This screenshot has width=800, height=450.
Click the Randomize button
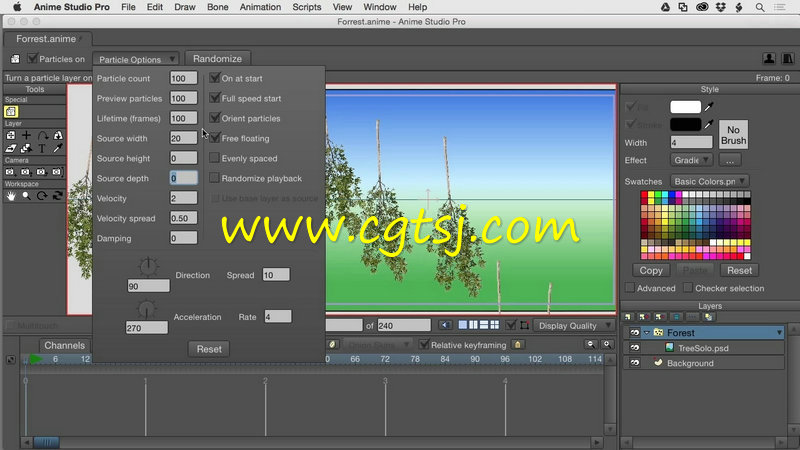tap(217, 59)
